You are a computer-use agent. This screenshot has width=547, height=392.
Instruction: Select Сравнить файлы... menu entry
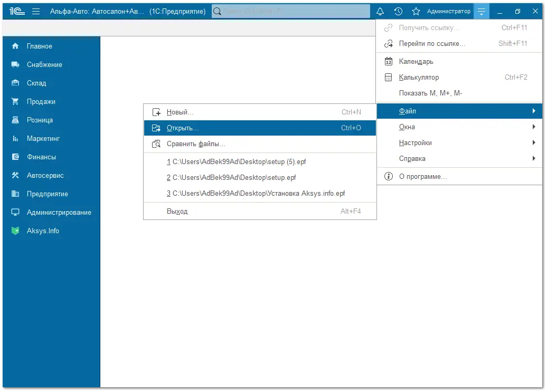tap(260, 144)
